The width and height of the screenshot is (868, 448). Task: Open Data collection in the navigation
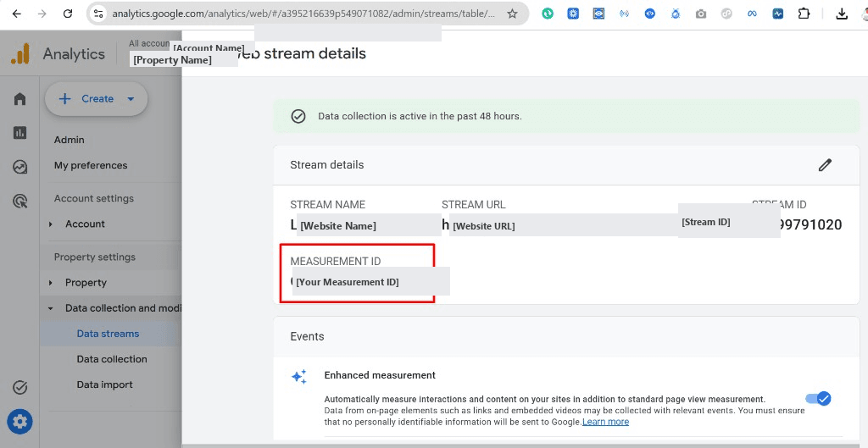click(112, 359)
